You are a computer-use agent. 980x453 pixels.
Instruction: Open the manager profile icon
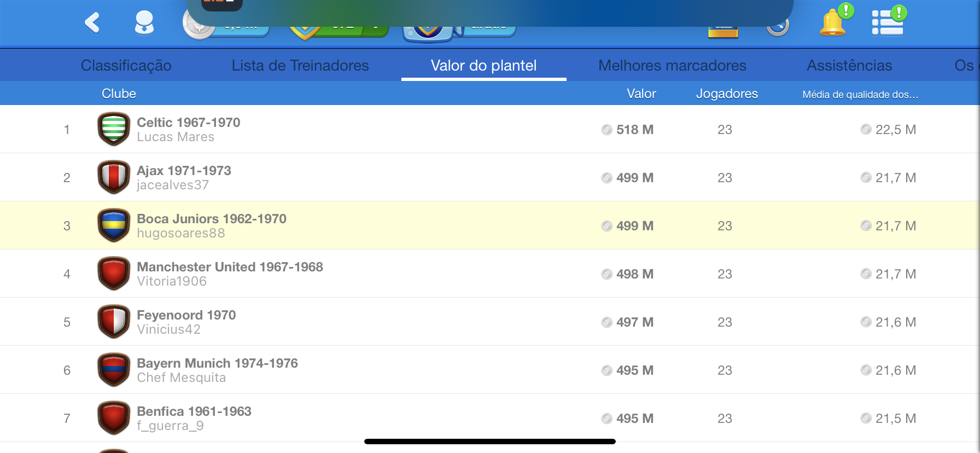pyautogui.click(x=144, y=23)
